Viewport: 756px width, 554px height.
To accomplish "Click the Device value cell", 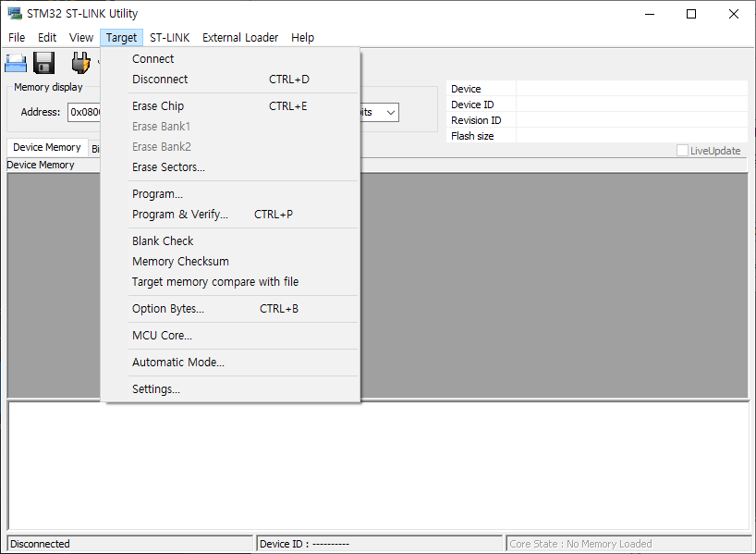I will 631,88.
